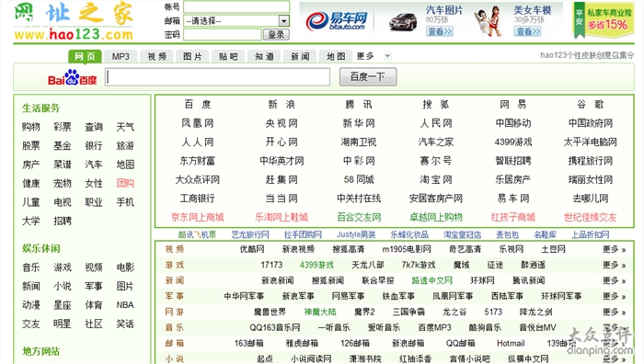Click the 账号 account input field

click(x=236, y=7)
